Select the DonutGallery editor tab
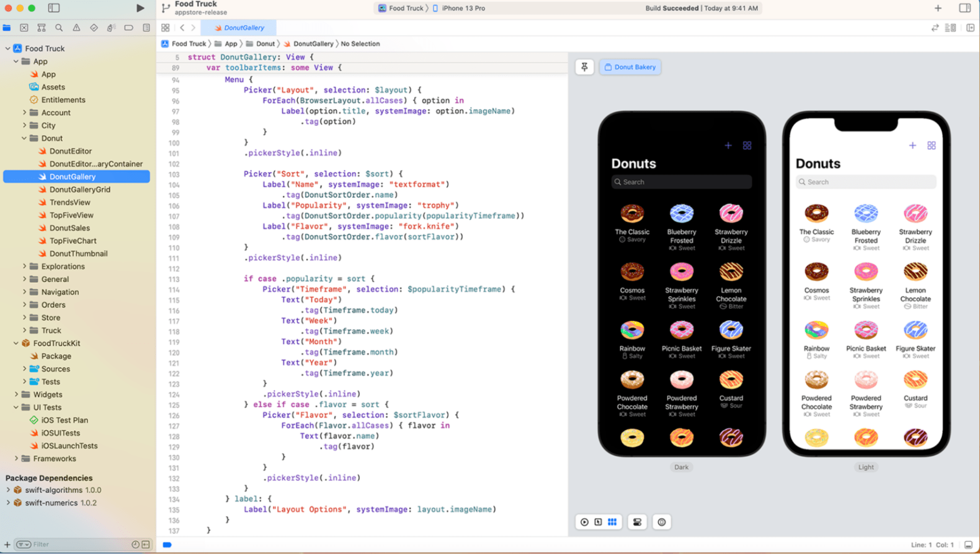 239,28
